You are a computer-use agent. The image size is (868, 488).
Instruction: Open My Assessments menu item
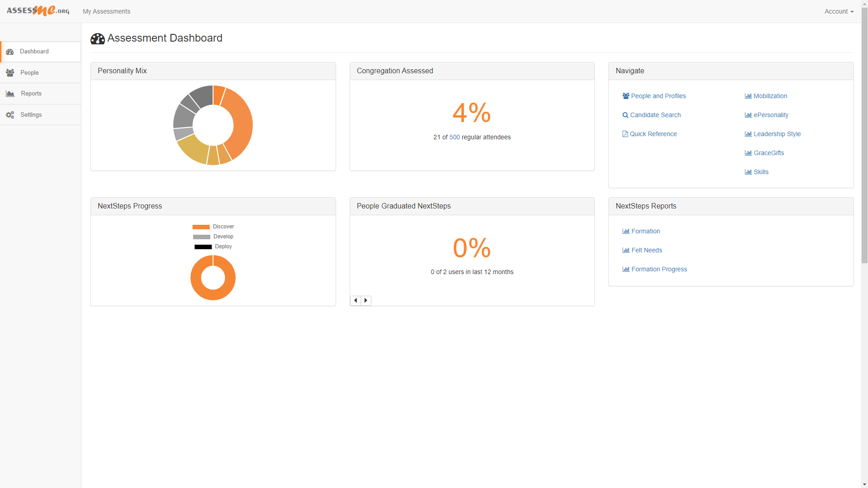coord(106,11)
